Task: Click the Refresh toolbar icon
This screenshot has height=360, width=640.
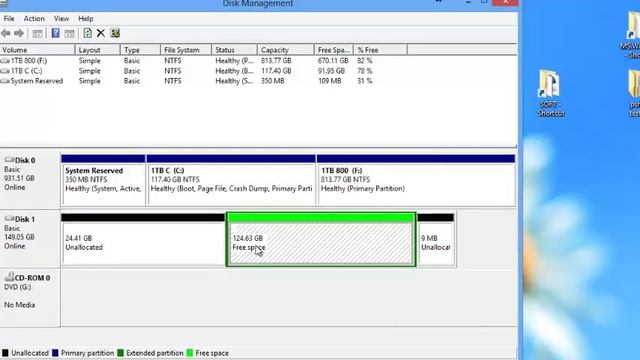Action: pyautogui.click(x=87, y=33)
